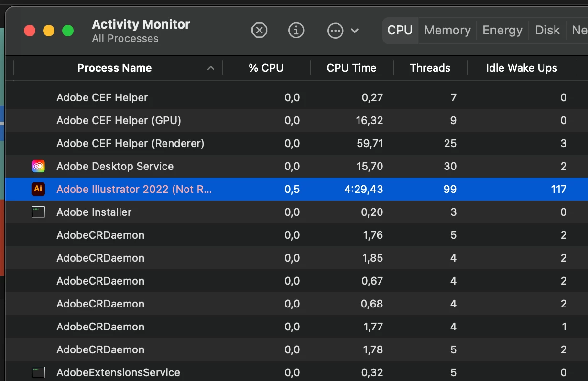Sort by the % CPU column
This screenshot has width=588, height=381.
pyautogui.click(x=266, y=68)
